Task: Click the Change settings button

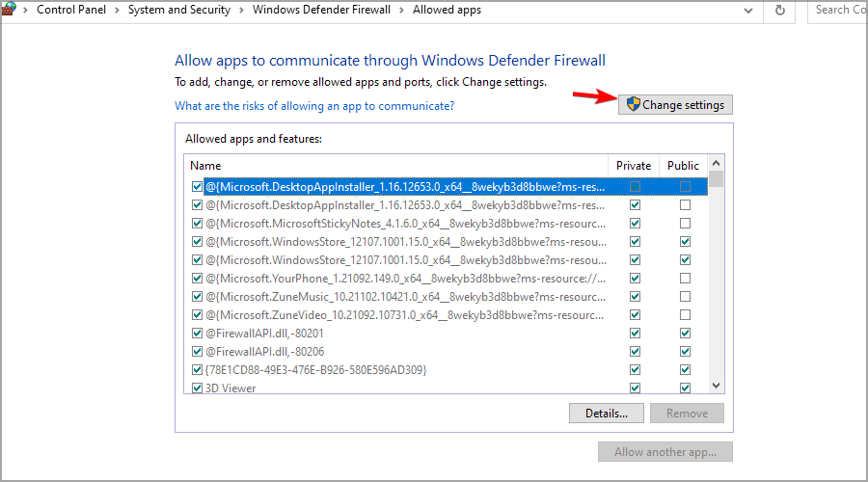Action: pyautogui.click(x=675, y=104)
